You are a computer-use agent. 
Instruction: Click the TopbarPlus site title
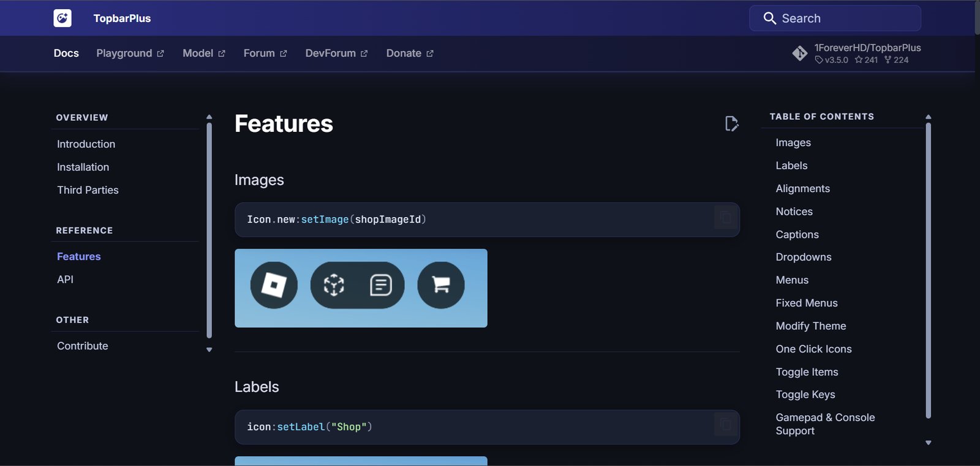click(122, 18)
